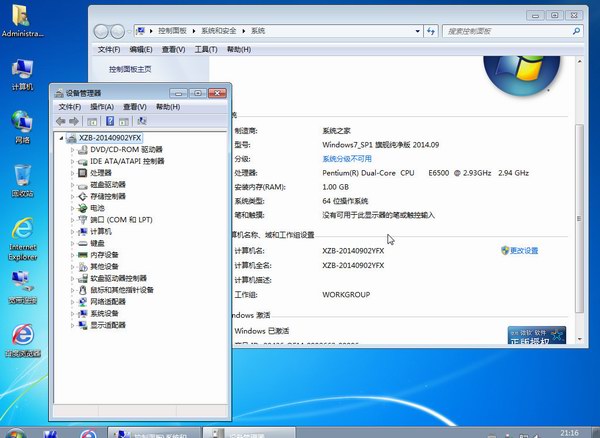
Task: Click the taskbar clock showing 21:16
Action: (x=569, y=433)
